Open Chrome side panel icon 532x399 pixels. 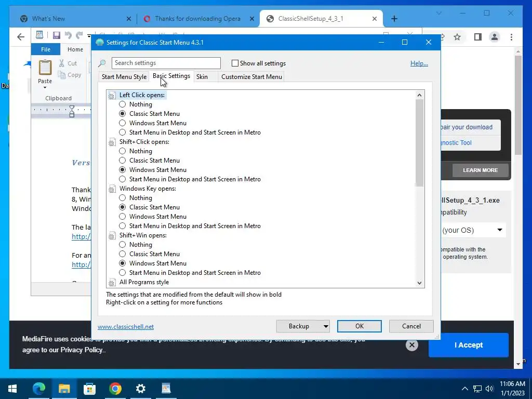click(478, 37)
